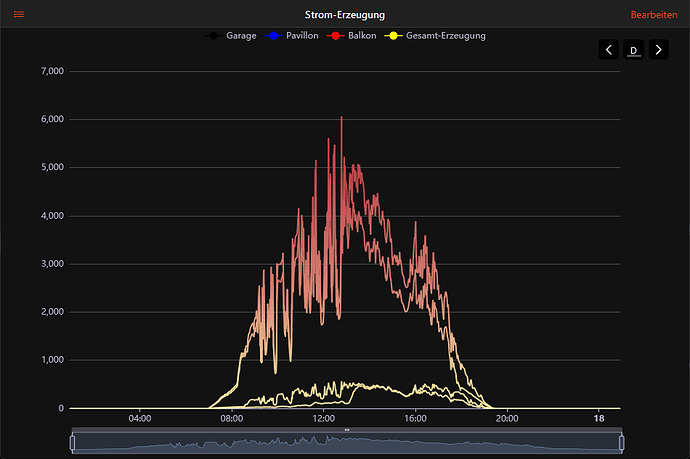The image size is (690, 459).
Task: Click the 7,000 y-axis label
Action: point(52,71)
